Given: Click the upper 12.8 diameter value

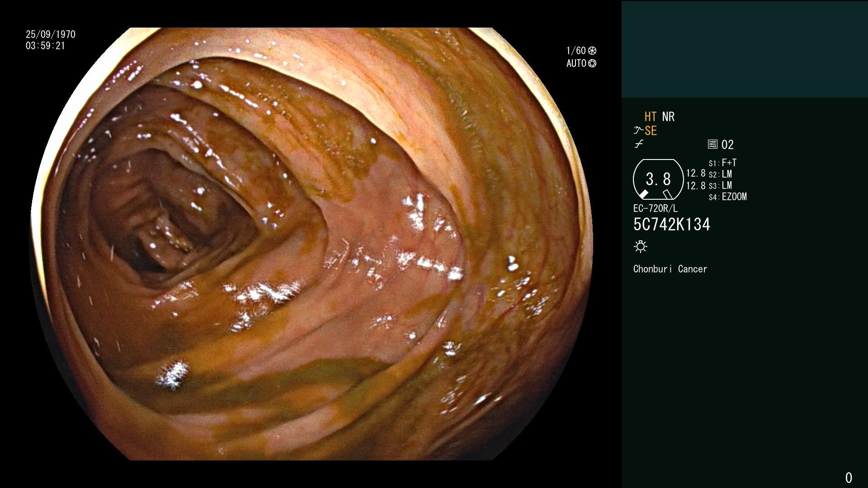Looking at the screenshot, I should (x=696, y=173).
